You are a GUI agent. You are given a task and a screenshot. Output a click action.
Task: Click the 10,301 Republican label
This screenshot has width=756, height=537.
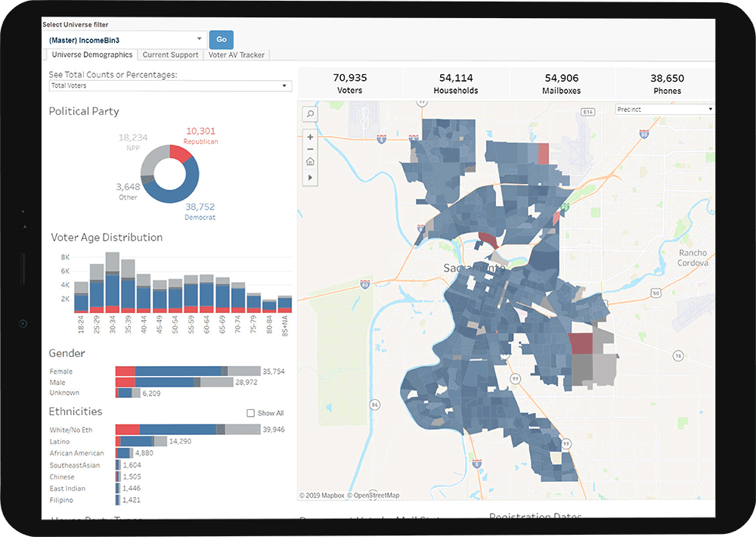(x=200, y=135)
